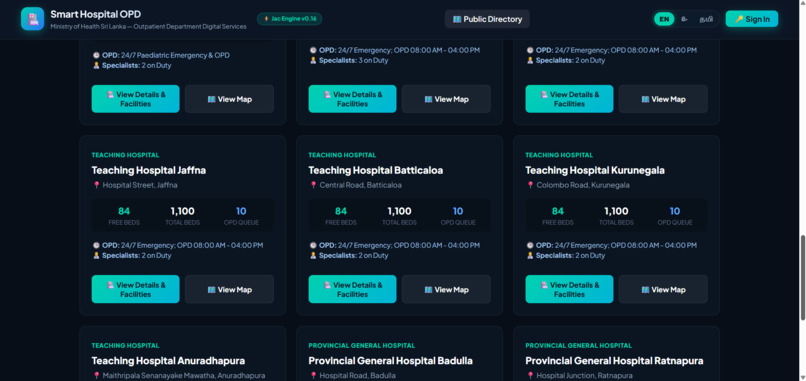Click the Central Road, Batticaloa address
This screenshot has width=806, height=381.
click(361, 185)
